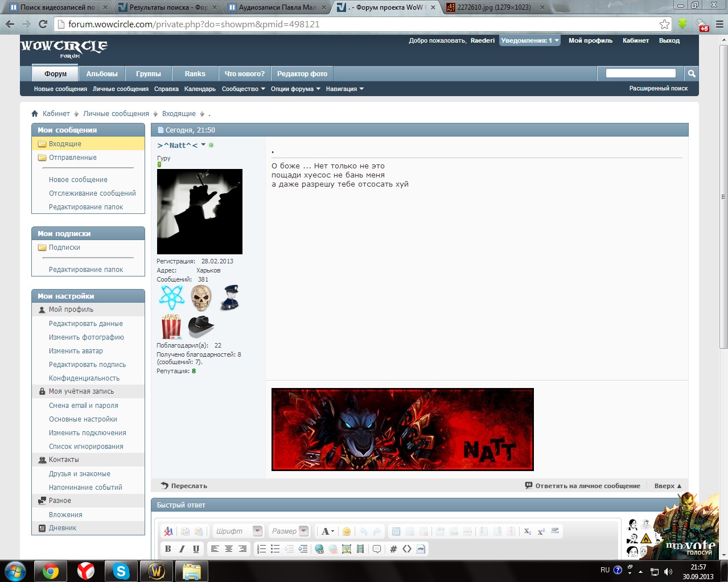
Task: Open World of Warcraft taskbar icon
Action: 157,571
